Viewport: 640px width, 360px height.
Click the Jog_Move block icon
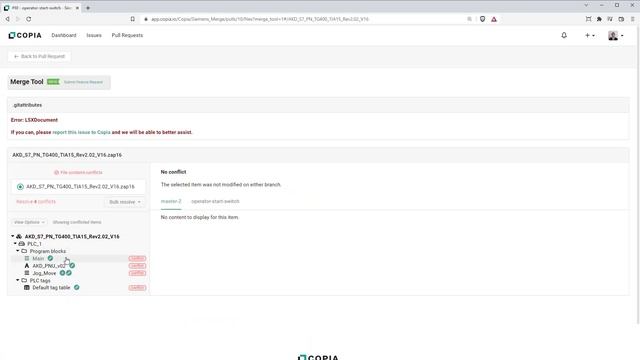pos(27,273)
